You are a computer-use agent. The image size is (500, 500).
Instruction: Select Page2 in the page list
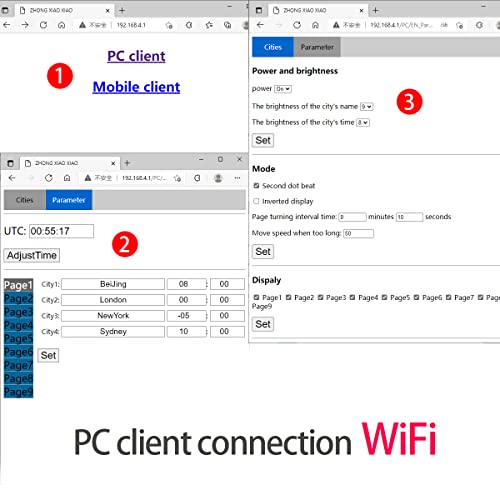(18, 299)
